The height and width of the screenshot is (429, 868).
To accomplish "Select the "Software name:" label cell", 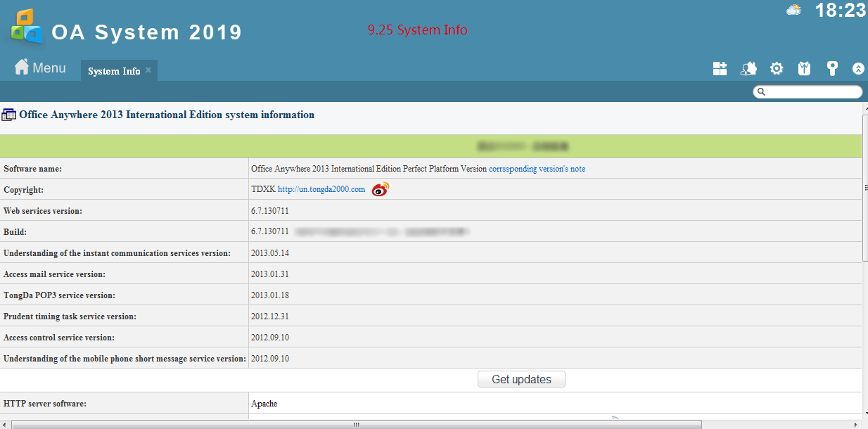I will [125, 169].
